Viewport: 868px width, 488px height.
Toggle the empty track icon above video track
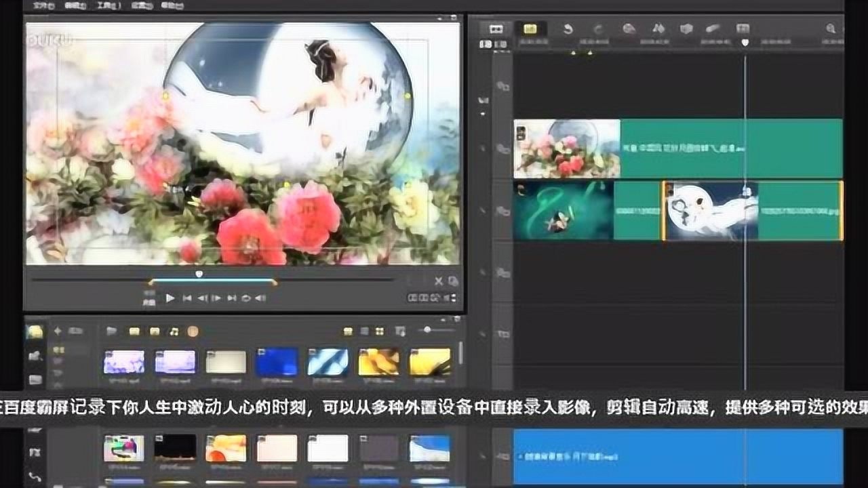(502, 87)
